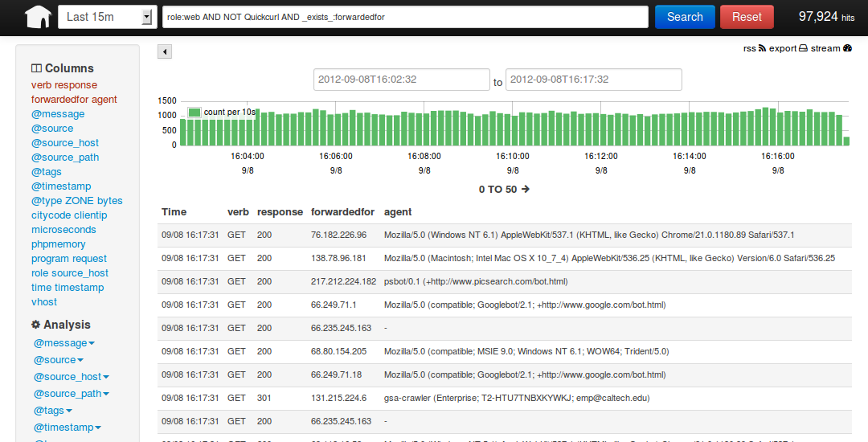
Task: Select the MSIE 9.0 agent row
Action: coord(504,351)
